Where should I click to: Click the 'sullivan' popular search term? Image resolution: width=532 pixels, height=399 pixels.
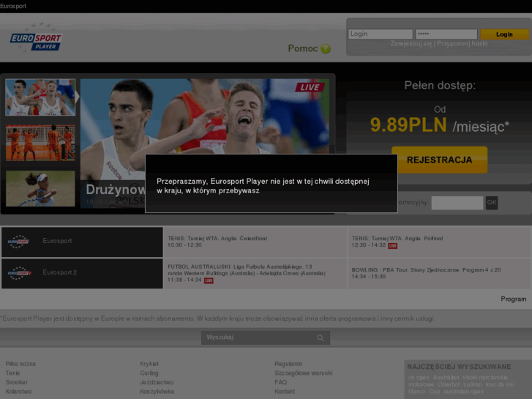click(473, 384)
